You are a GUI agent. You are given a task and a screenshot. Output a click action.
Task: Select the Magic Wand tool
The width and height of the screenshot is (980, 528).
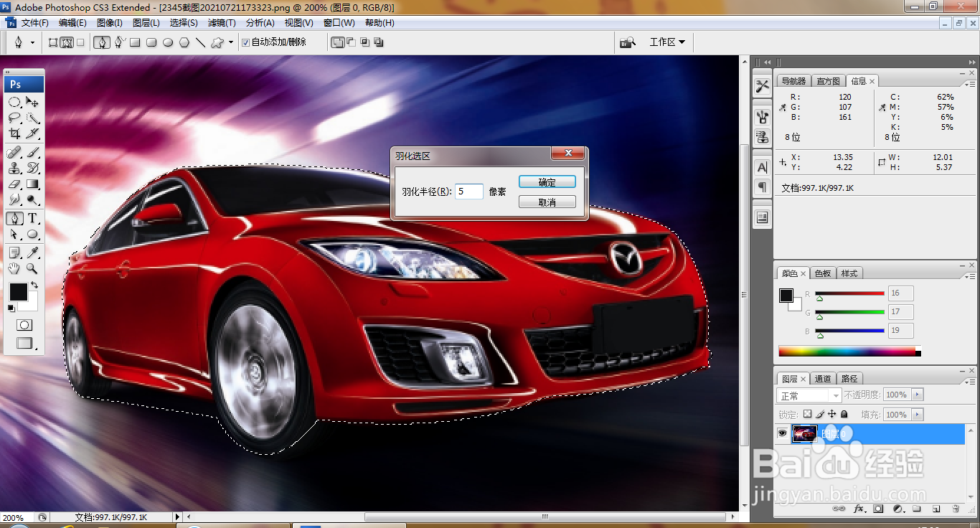click(x=32, y=118)
